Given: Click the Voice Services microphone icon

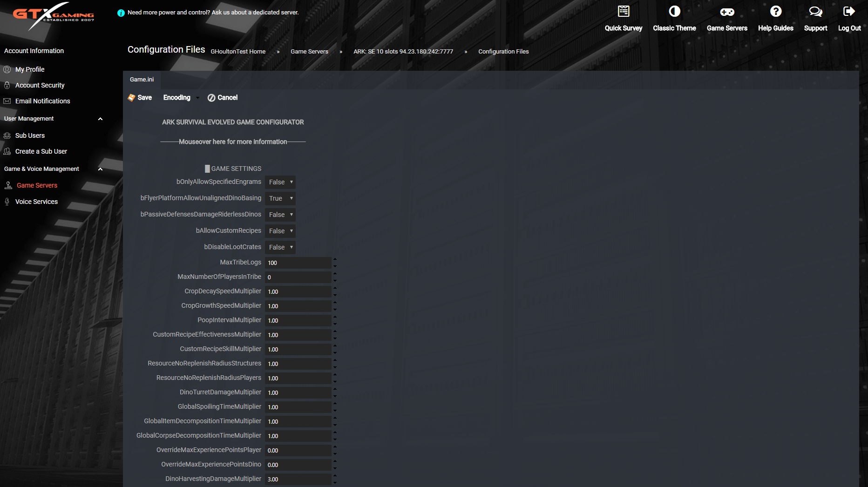Looking at the screenshot, I should (x=7, y=202).
